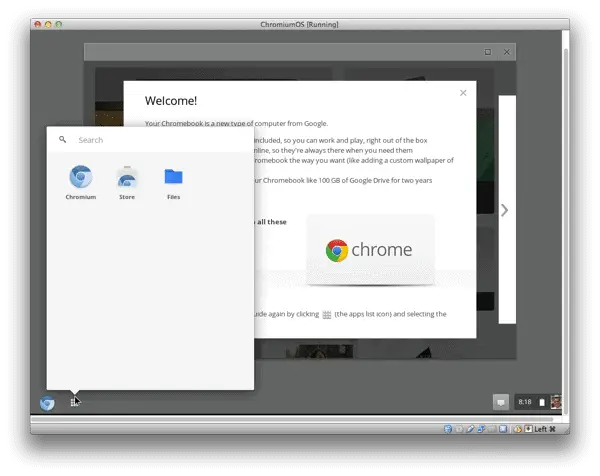Image resolution: width=600 pixels, height=476 pixels.
Task: Click VirtualBox mouse integration status icon
Action: [518, 429]
